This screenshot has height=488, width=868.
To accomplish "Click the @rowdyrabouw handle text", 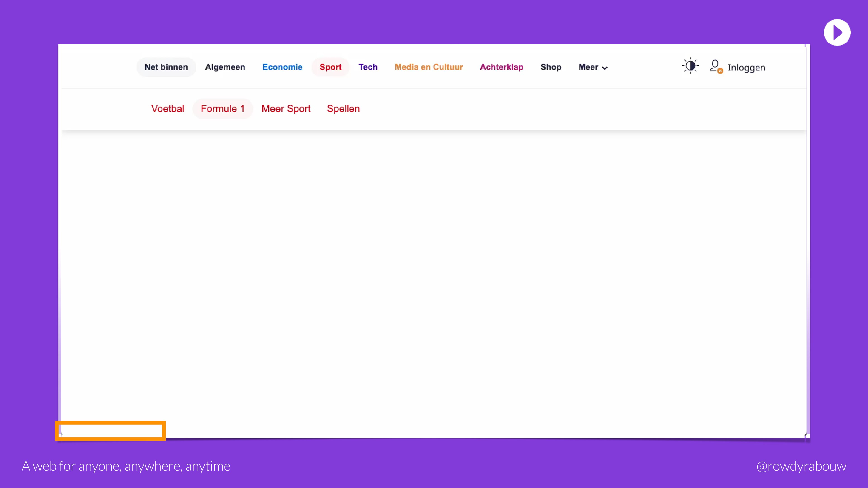I will (x=801, y=466).
